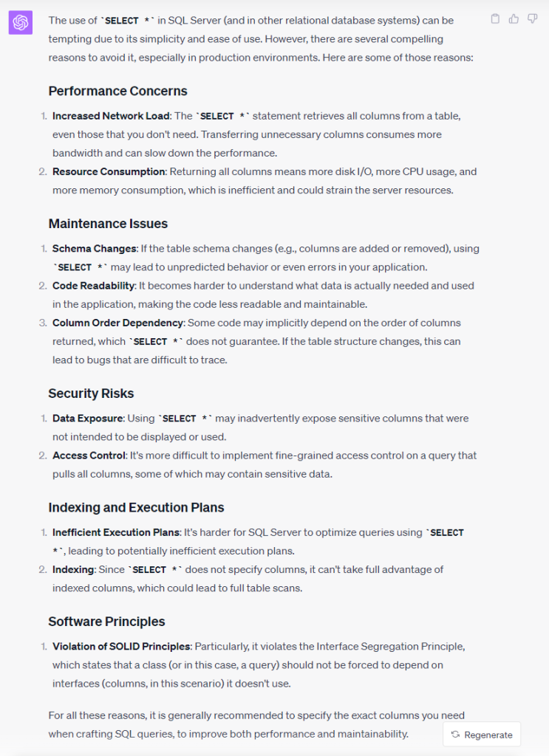Copy the response using the clipboard icon
The height and width of the screenshot is (756, 549).
[495, 18]
